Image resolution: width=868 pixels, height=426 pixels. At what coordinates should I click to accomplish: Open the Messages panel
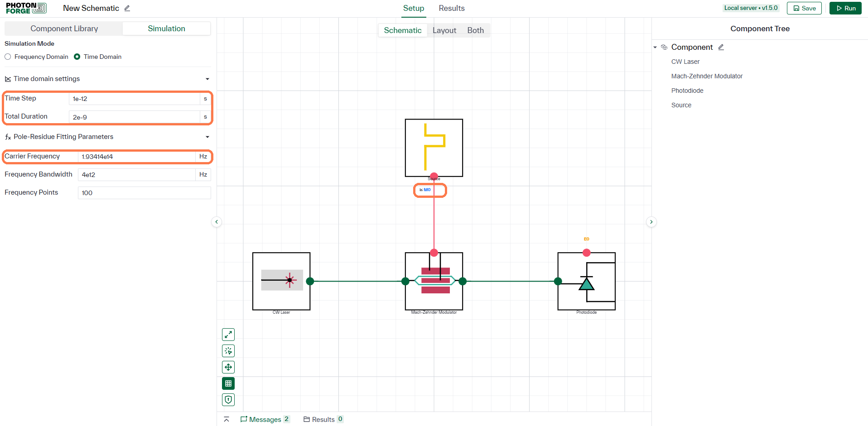click(265, 419)
